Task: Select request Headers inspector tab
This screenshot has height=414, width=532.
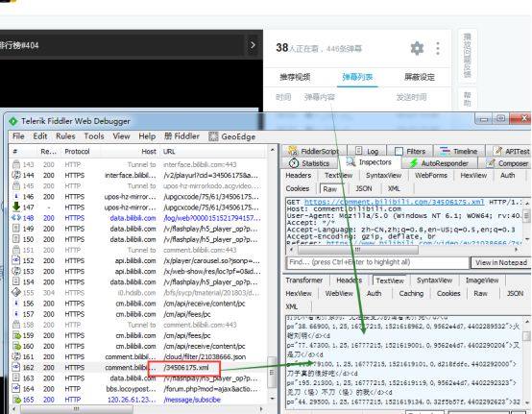Action: (299, 176)
